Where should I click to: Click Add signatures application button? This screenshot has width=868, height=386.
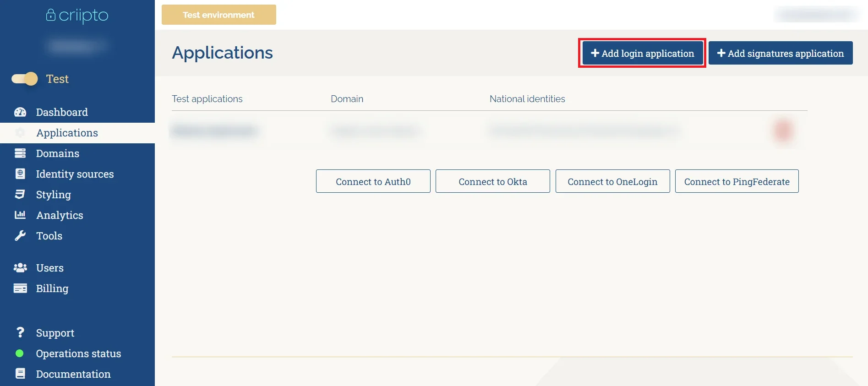click(781, 53)
